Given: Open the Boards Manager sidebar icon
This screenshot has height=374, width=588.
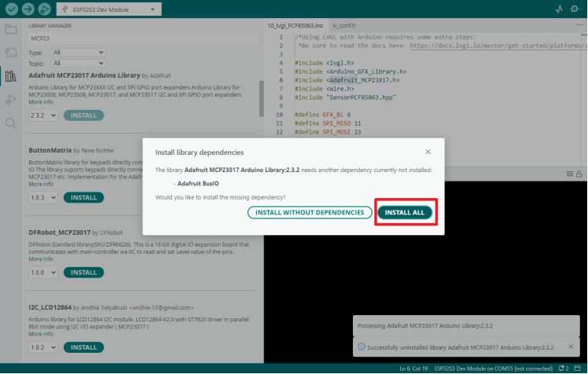Looking at the screenshot, I should 11,53.
